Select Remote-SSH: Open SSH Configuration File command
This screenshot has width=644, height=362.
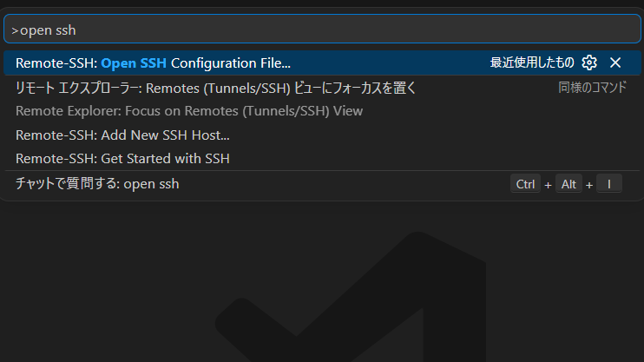[322, 63]
